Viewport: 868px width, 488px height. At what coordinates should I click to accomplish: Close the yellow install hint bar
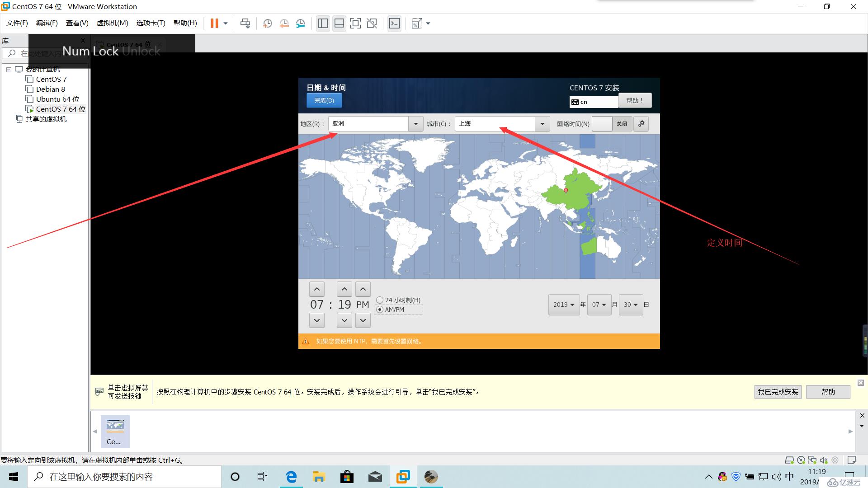861,383
